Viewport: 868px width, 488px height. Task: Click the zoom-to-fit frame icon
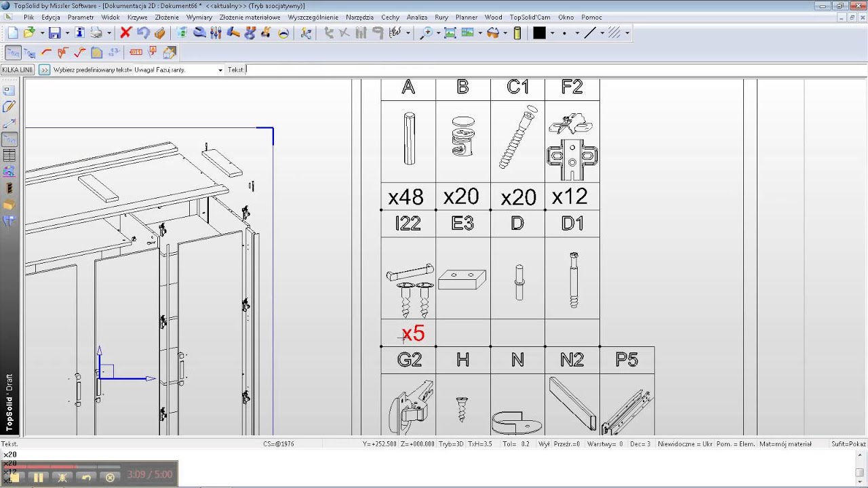pos(450,33)
